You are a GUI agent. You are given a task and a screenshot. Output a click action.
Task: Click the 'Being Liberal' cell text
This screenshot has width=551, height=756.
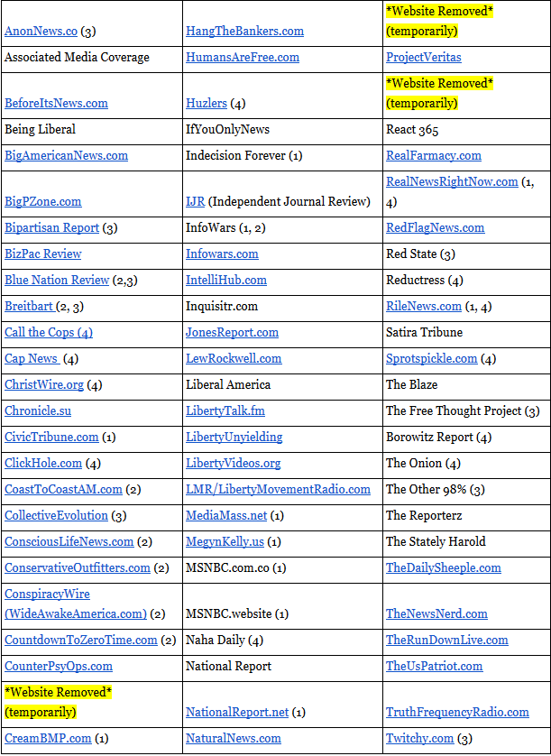click(x=40, y=130)
